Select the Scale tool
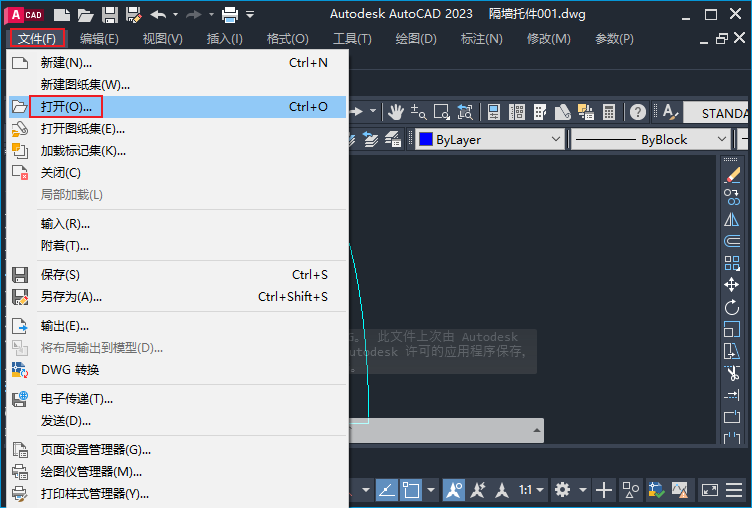This screenshot has width=752, height=508. pyautogui.click(x=732, y=329)
